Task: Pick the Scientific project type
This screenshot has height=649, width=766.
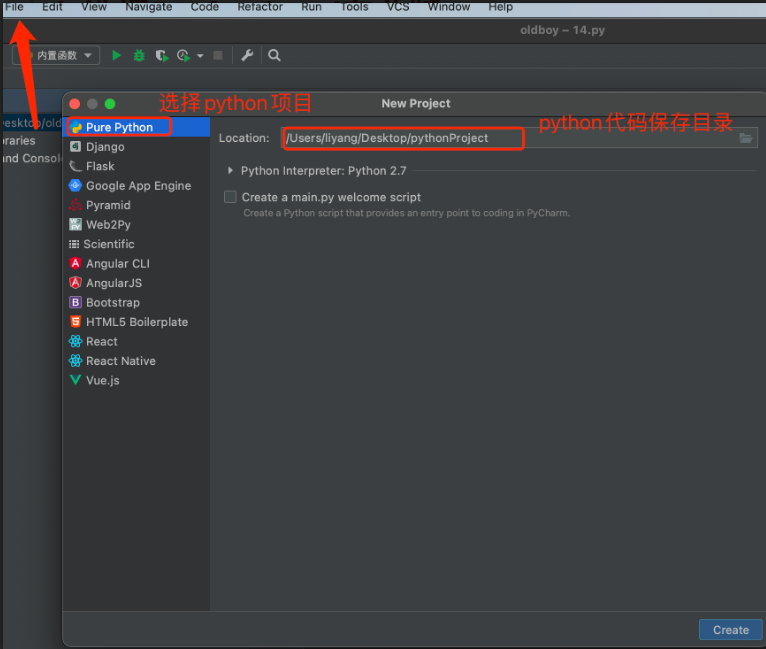Action: click(x=136, y=244)
